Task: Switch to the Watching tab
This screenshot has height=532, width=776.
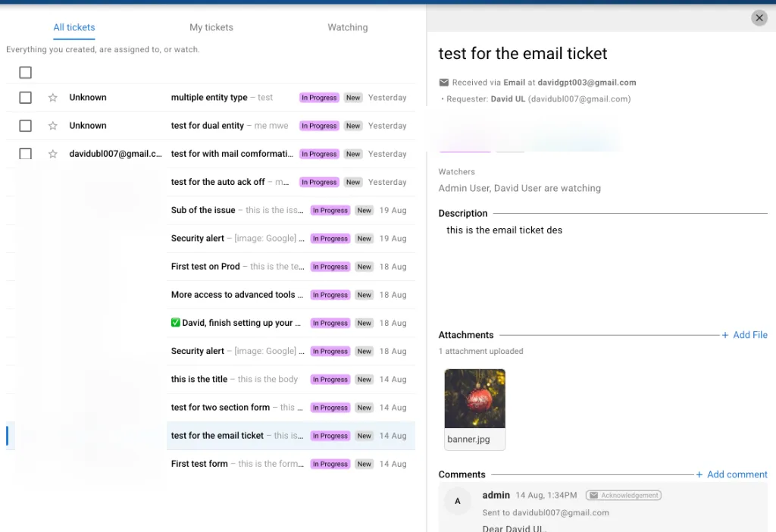Action: tap(347, 27)
